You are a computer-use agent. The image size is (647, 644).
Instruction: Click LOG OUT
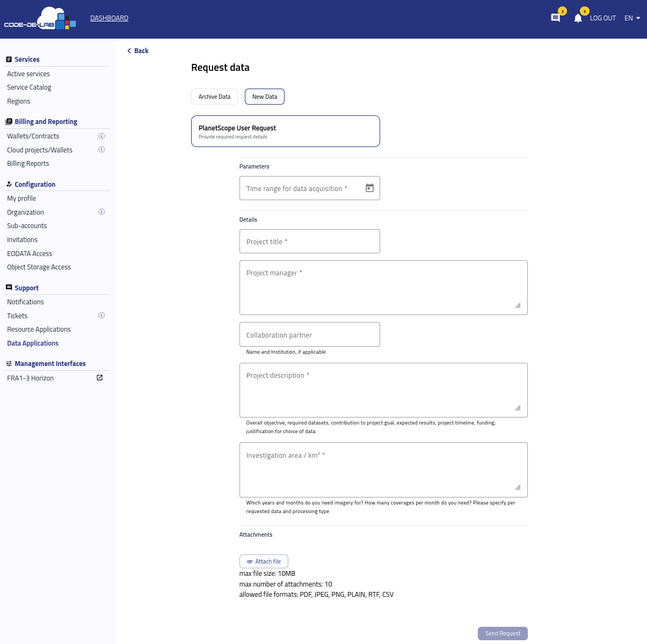pos(602,18)
